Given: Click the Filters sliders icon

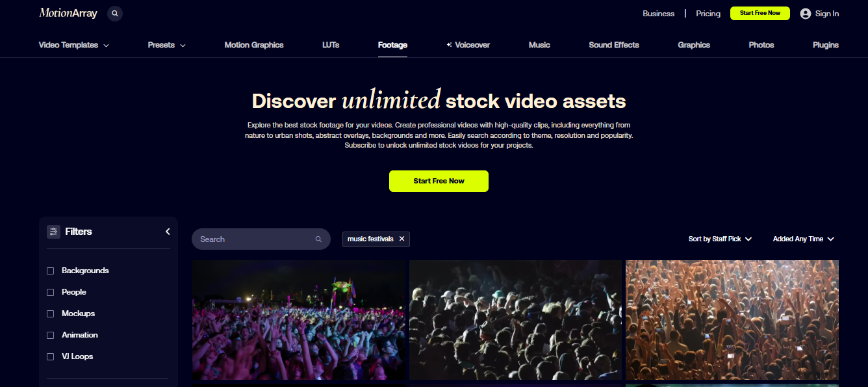Looking at the screenshot, I should pyautogui.click(x=53, y=232).
